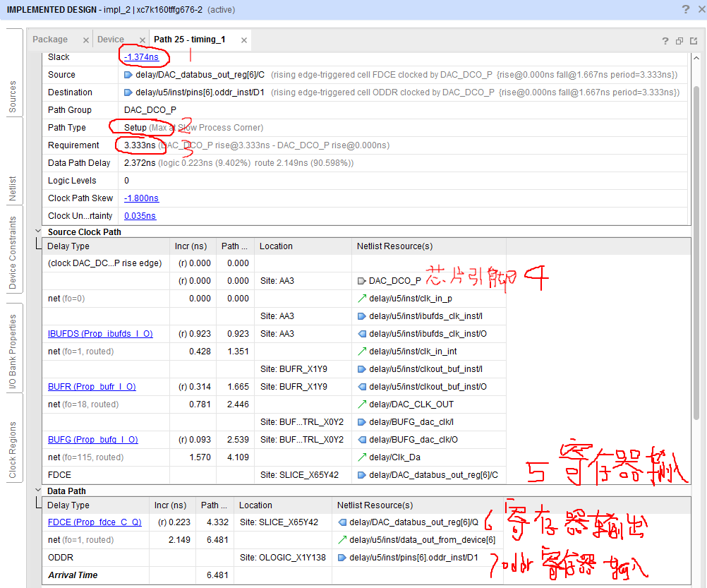Image resolution: width=707 pixels, height=588 pixels.
Task: Select the Logic Levels value 0
Action: (127, 181)
